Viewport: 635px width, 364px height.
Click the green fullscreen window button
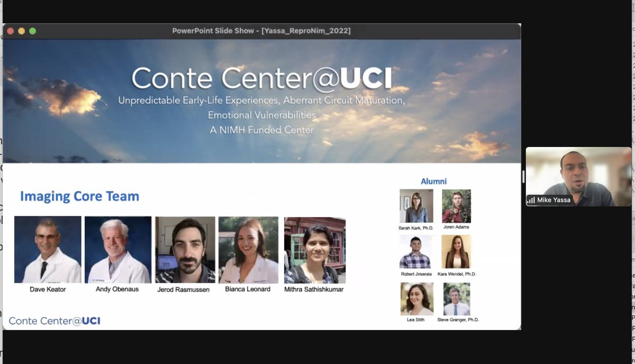[33, 31]
